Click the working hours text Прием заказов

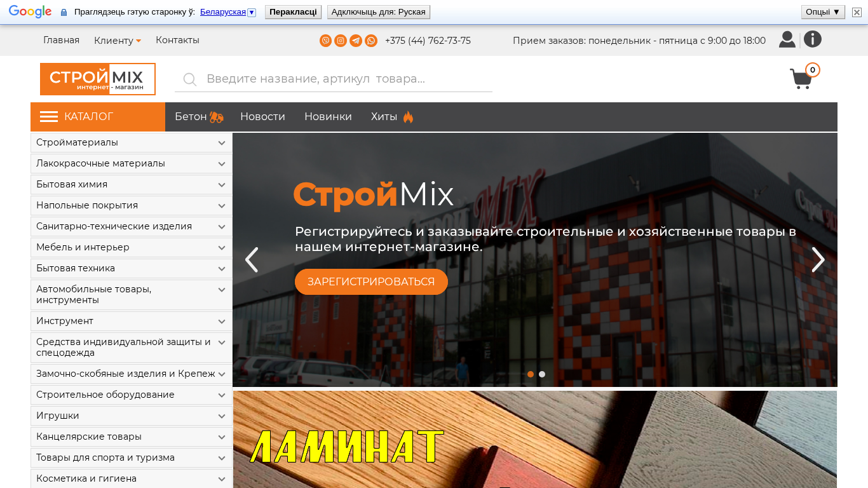pos(639,41)
